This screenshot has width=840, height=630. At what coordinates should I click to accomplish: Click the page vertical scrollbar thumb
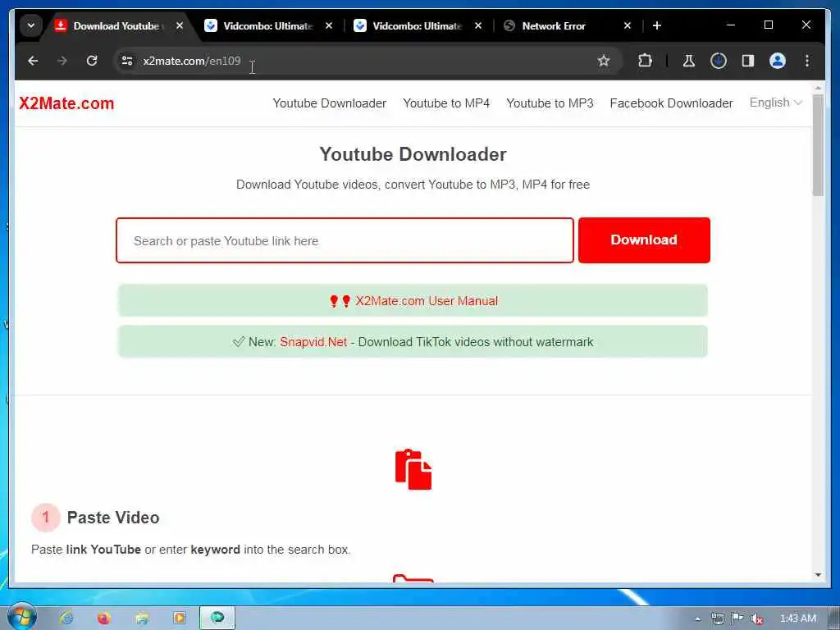pos(818,144)
